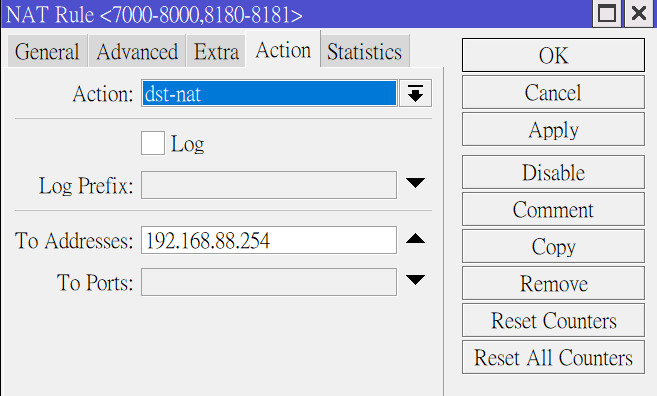Remove this NAT rule

click(554, 283)
